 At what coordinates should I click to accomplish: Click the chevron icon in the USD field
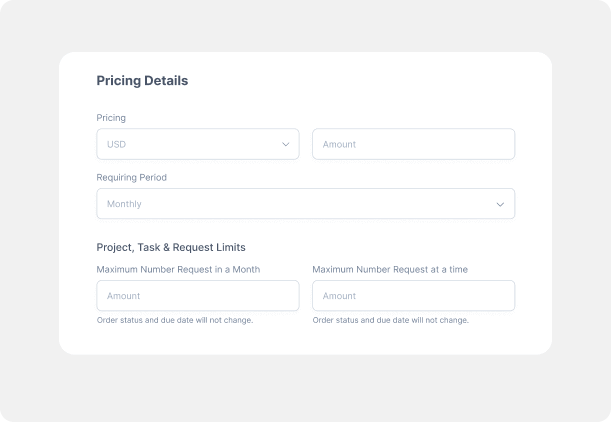(x=285, y=144)
